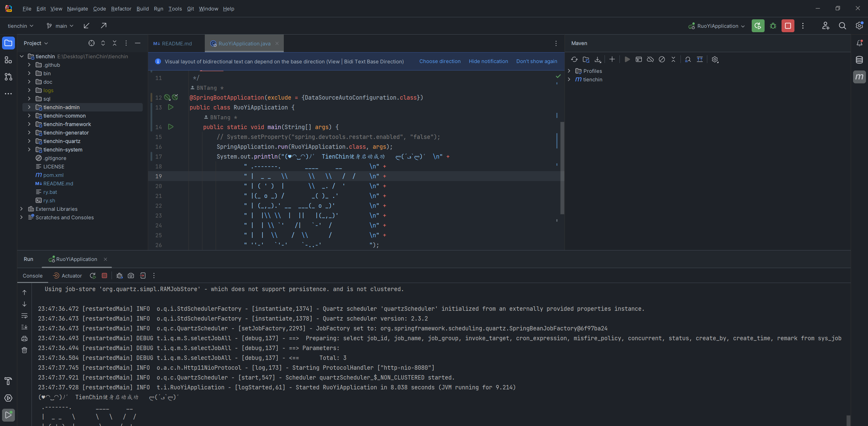Viewport: 868px width, 426px height.
Task: Click Don't show again link
Action: tap(537, 61)
